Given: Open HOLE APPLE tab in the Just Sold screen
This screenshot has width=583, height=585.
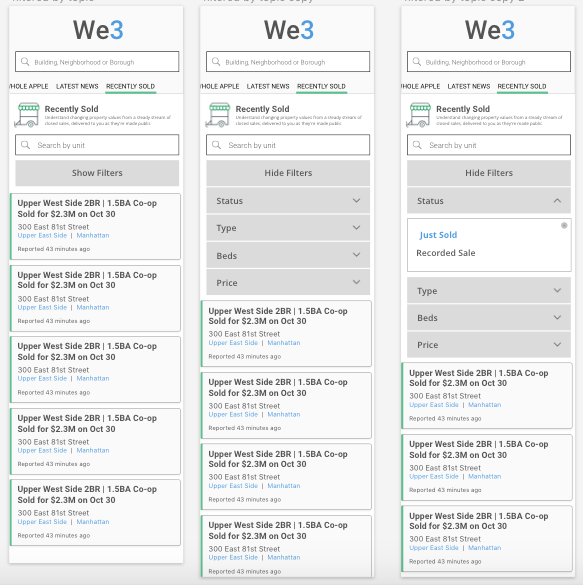Looking at the screenshot, I should tap(420, 86).
